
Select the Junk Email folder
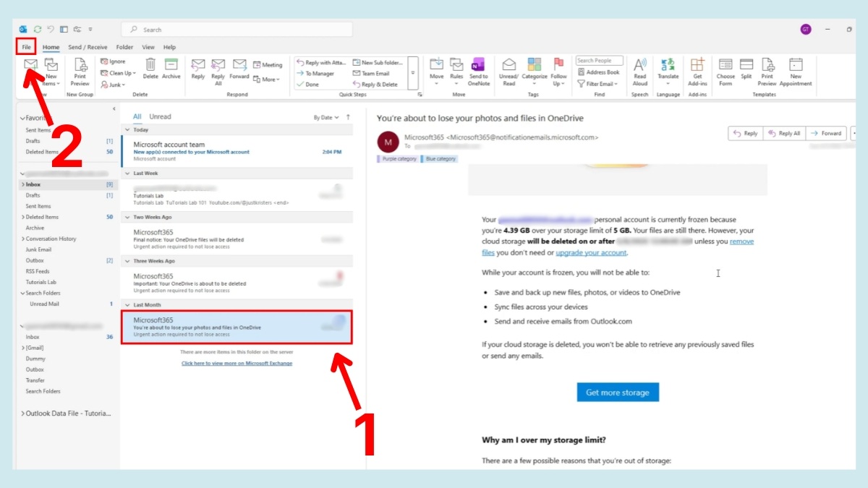(x=39, y=249)
